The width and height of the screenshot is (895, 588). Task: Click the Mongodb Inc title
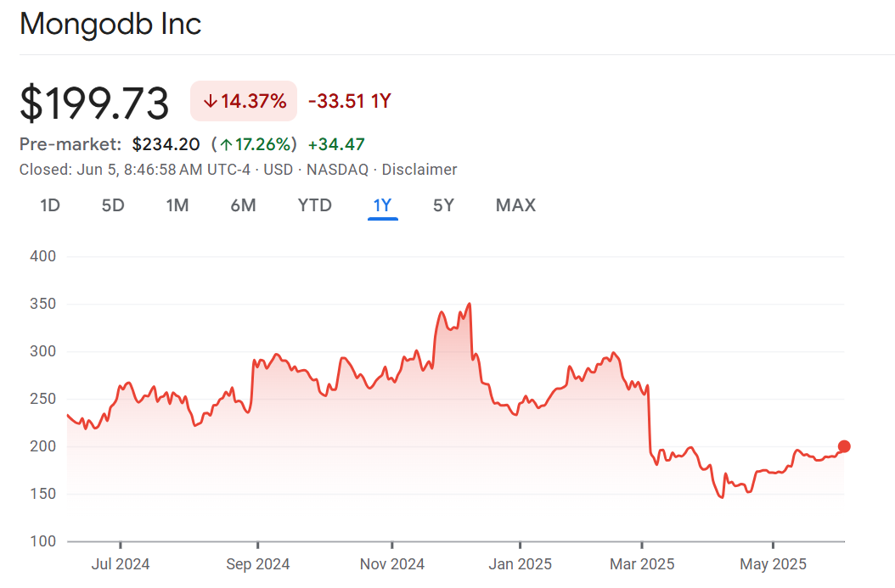[110, 24]
